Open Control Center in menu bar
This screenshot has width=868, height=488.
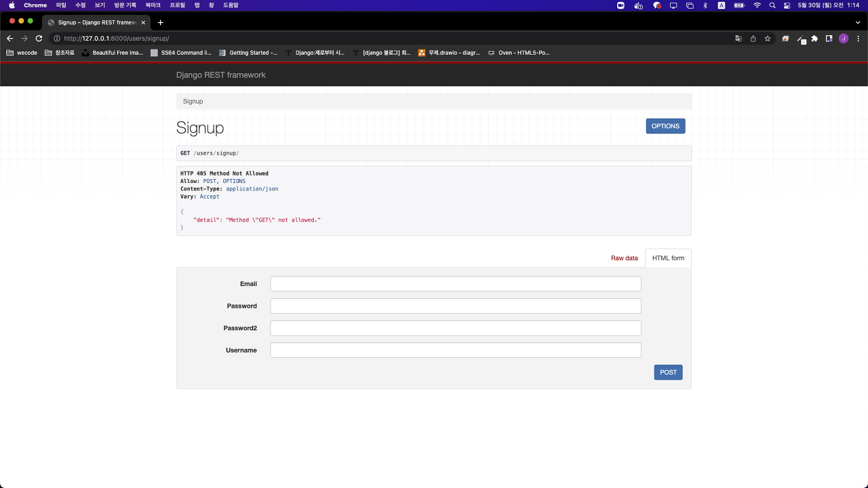coord(787,5)
